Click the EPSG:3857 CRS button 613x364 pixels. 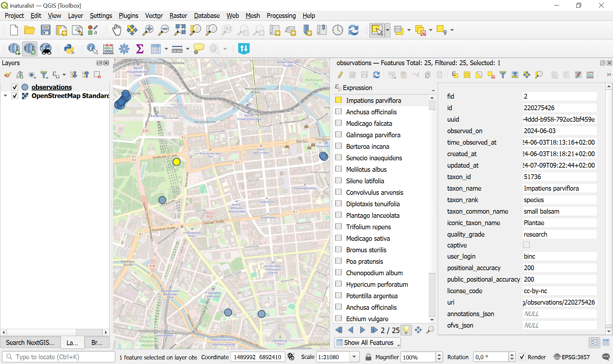pos(572,357)
